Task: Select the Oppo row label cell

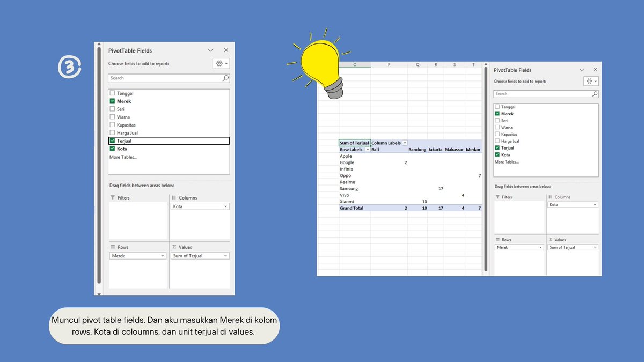Action: pos(355,175)
